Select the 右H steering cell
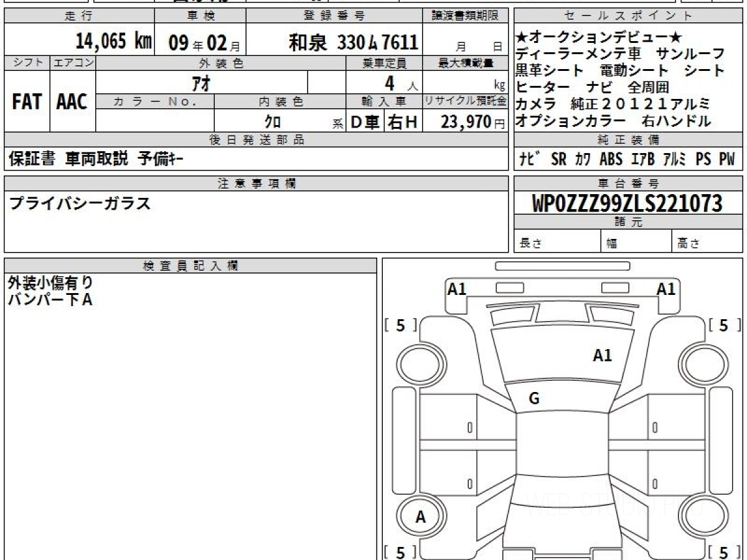 pyautogui.click(x=403, y=122)
